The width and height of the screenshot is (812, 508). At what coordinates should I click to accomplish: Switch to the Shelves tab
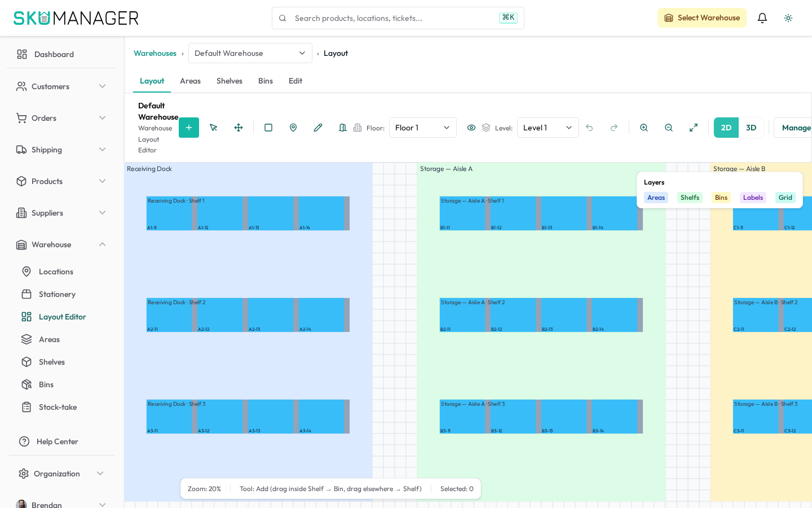point(230,81)
